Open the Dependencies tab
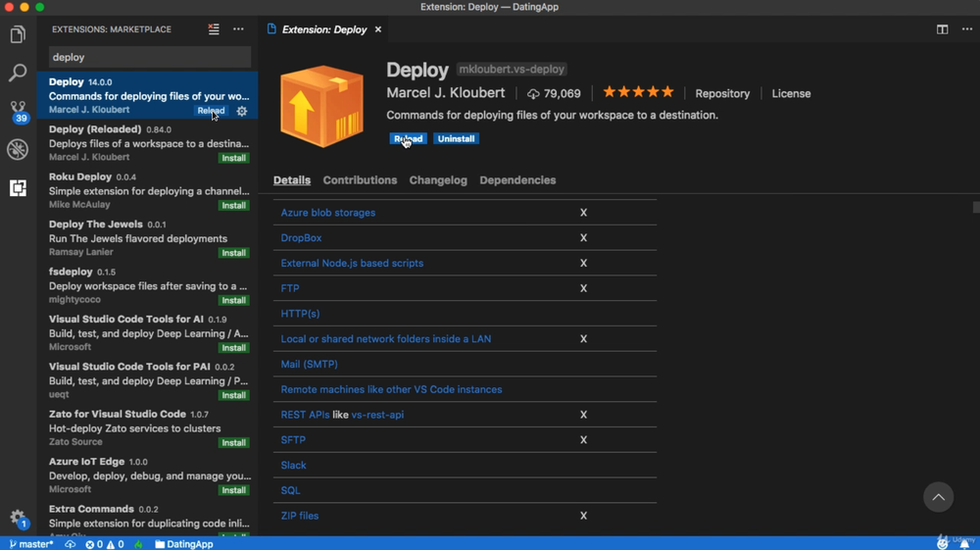Screen dimensions: 980x550 point(517,180)
